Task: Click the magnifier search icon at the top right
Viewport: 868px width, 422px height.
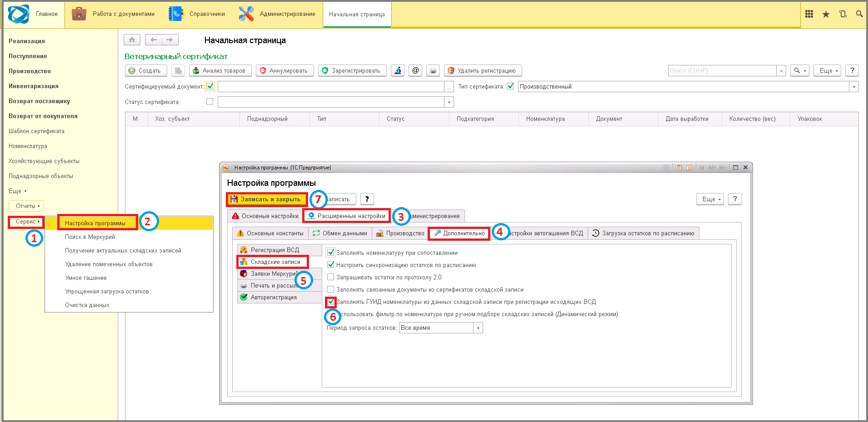Action: 859,14
